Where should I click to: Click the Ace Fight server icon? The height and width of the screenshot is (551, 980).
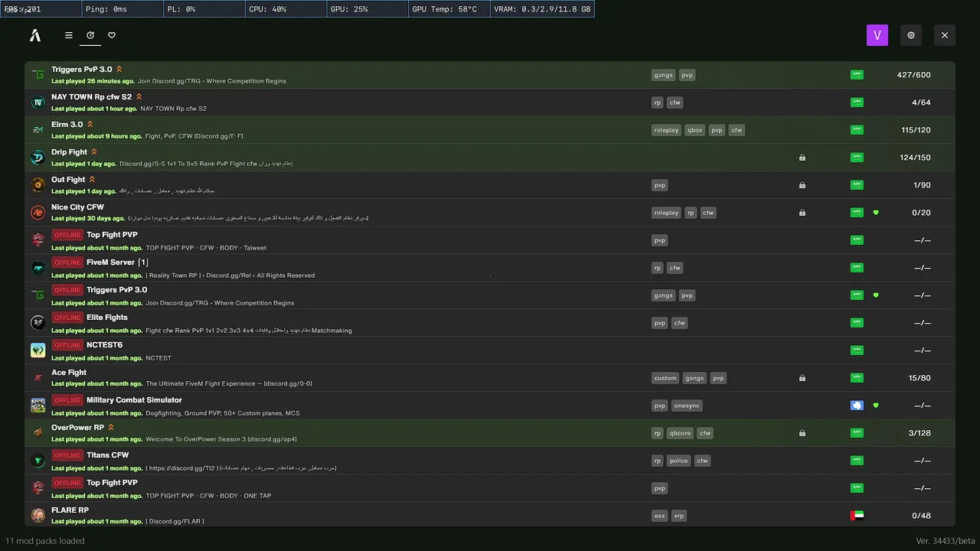click(x=38, y=378)
